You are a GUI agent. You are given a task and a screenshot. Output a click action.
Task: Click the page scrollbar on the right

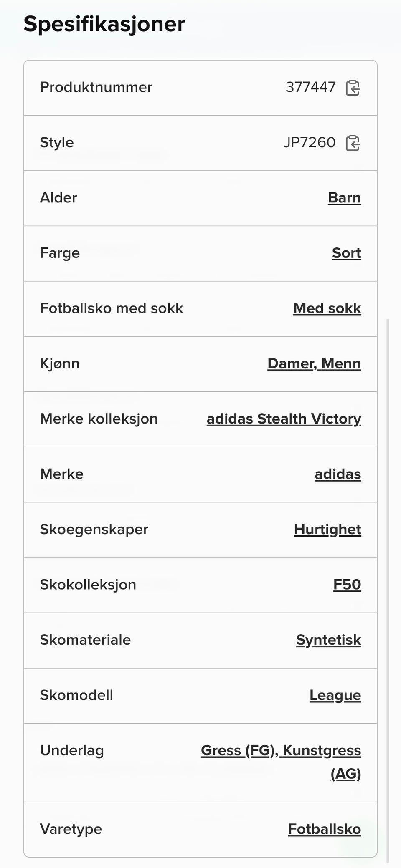pyautogui.click(x=388, y=584)
